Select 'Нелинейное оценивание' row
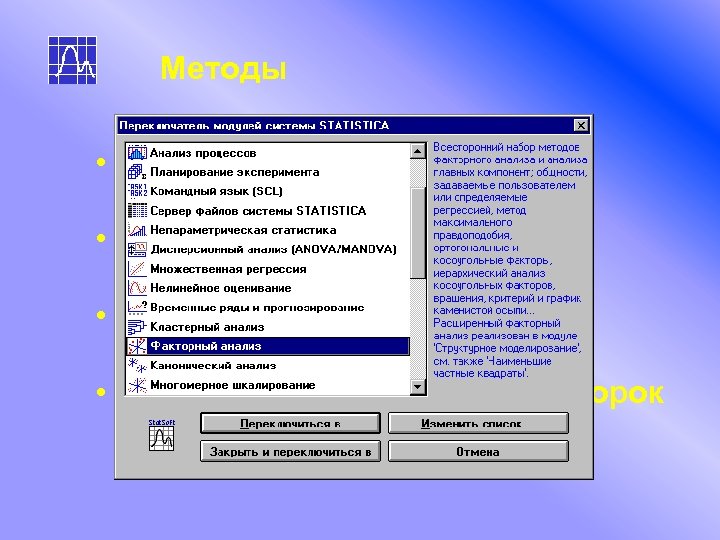This screenshot has width=720, height=540. point(268,288)
